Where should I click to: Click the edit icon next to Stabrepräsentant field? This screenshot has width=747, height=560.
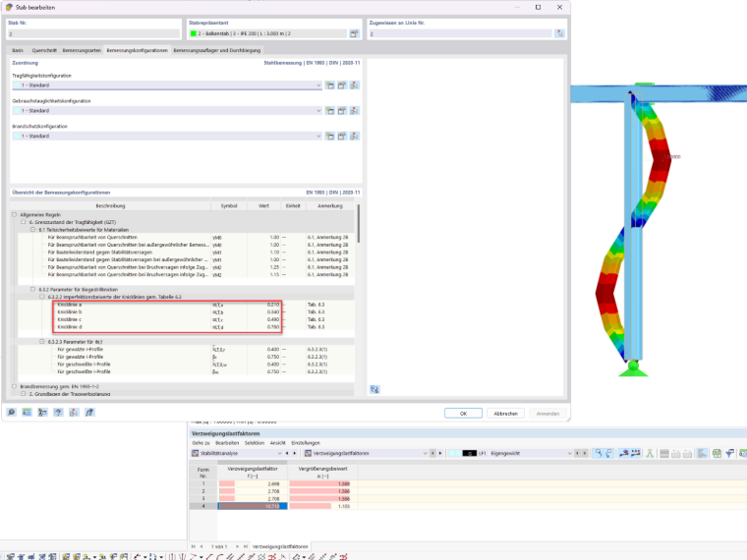coord(354,33)
